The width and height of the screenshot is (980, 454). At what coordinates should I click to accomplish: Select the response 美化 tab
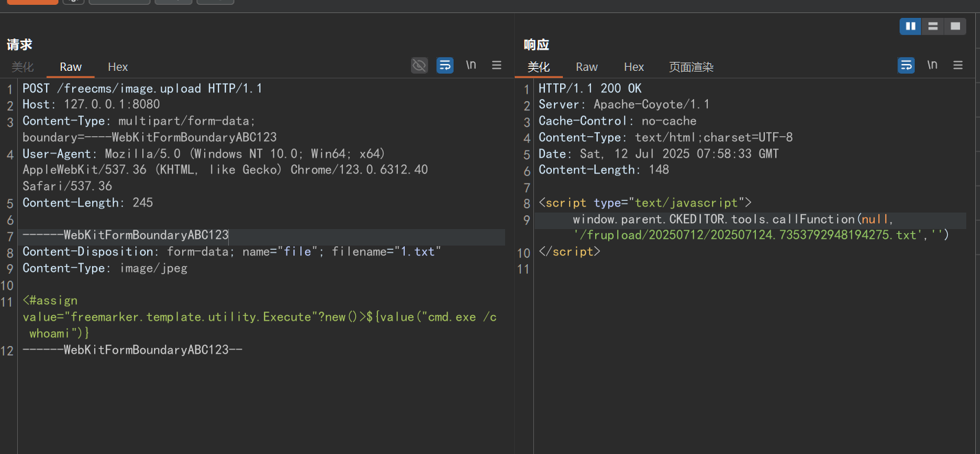(x=539, y=67)
